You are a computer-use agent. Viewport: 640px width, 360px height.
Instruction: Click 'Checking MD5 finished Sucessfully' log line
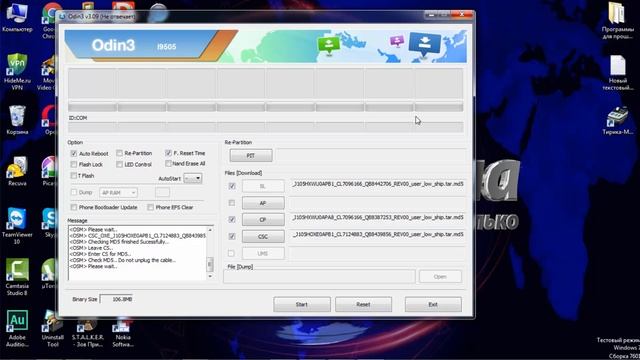(x=119, y=242)
